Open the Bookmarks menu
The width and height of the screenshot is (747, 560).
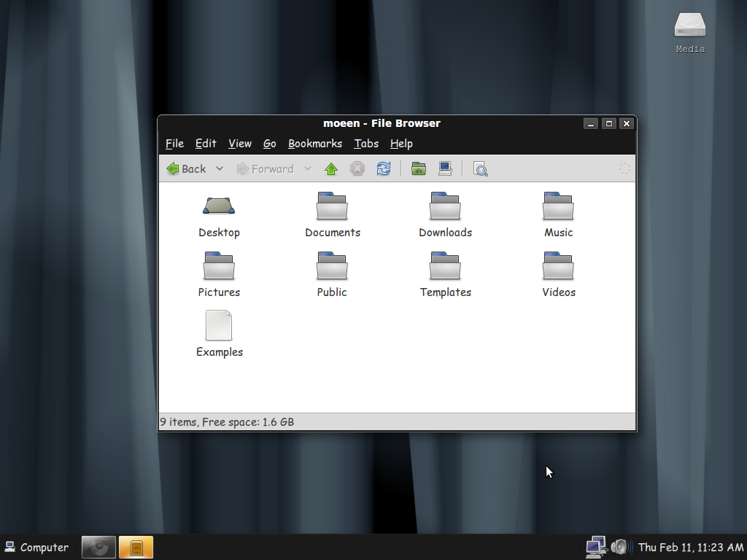[x=315, y=144]
